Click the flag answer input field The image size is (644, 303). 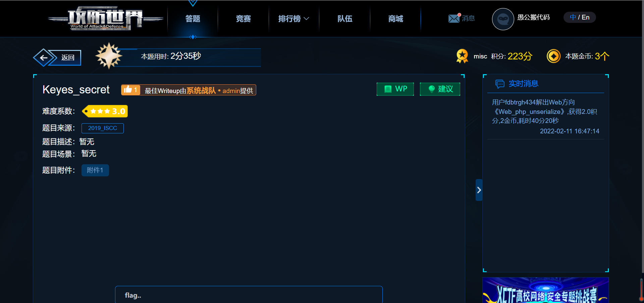click(248, 295)
